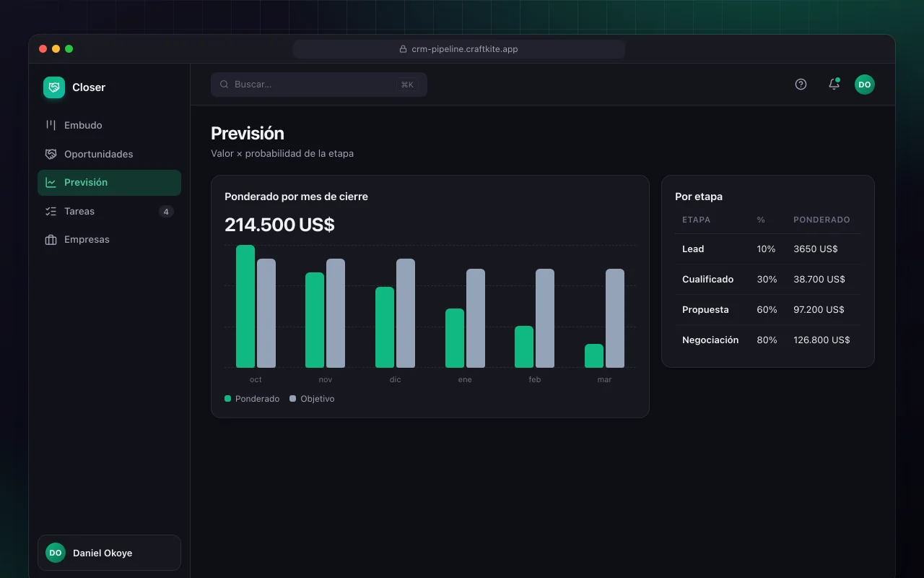This screenshot has width=924, height=578.
Task: Click the 97.200 US$ value
Action: tap(819, 309)
